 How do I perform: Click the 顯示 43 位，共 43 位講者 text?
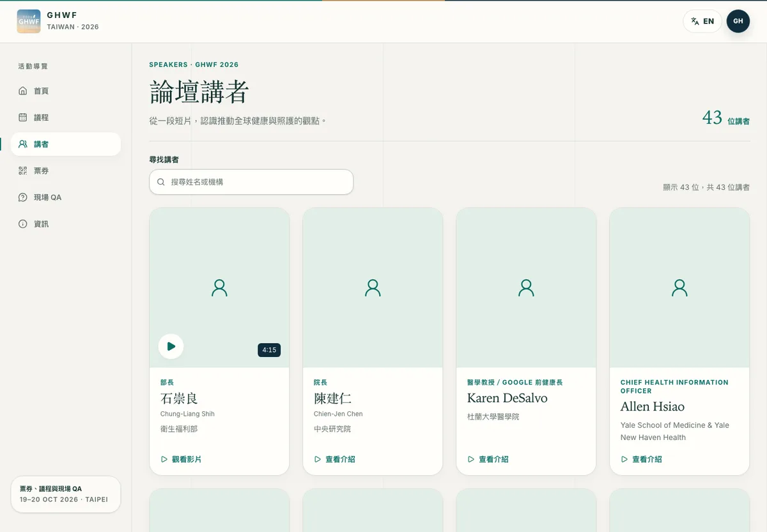pos(706,188)
